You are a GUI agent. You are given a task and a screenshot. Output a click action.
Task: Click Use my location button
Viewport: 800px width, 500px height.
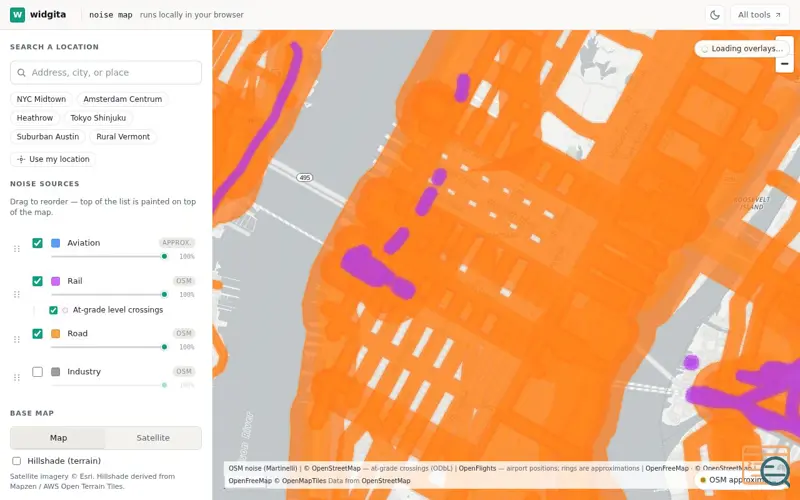(53, 159)
